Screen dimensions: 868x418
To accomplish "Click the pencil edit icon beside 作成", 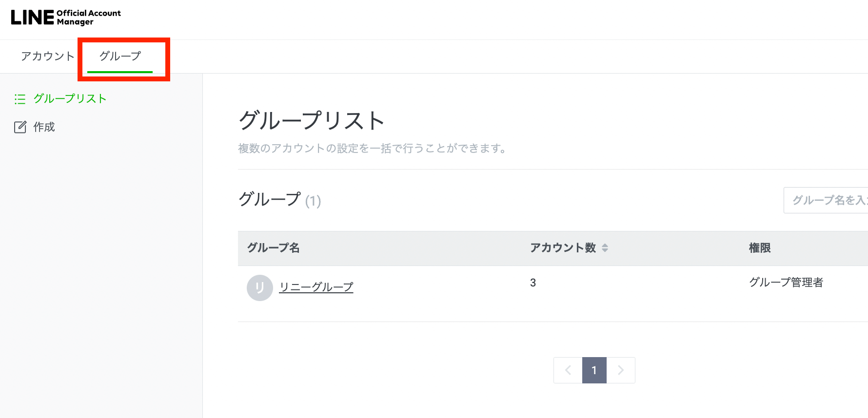I will click(20, 127).
